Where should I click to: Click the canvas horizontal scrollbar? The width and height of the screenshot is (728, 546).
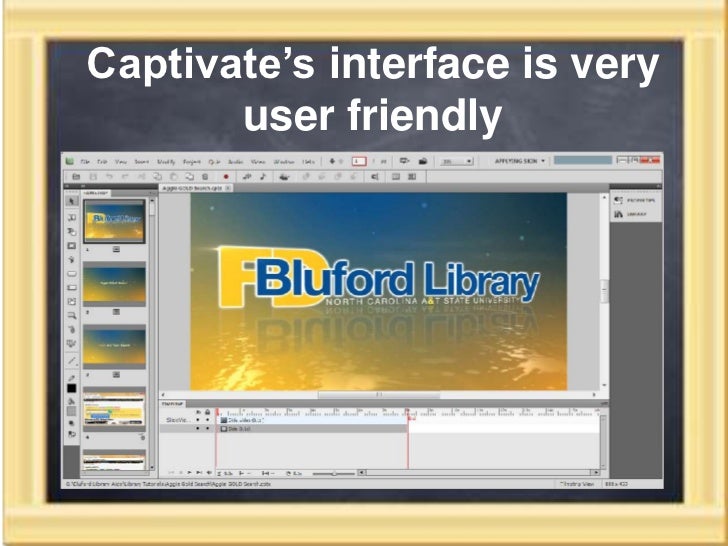tap(379, 395)
